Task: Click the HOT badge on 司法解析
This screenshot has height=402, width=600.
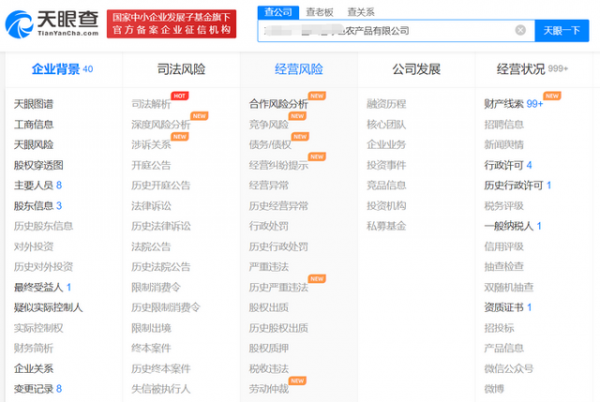Action: pos(179,95)
